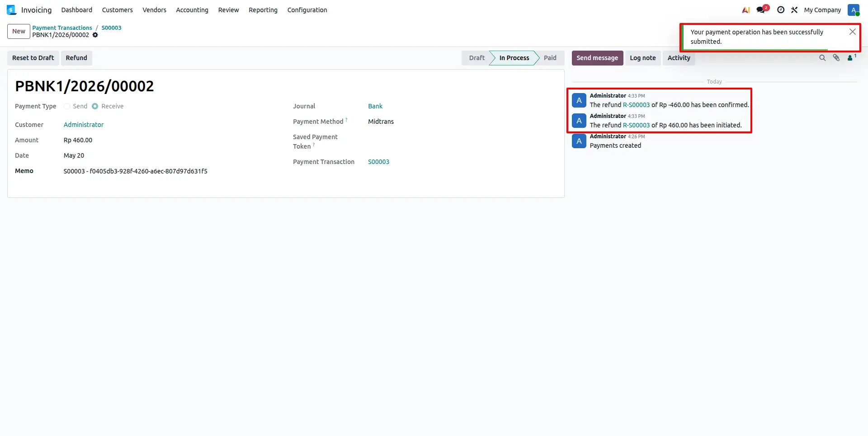The height and width of the screenshot is (436, 868).
Task: Click the Payments created message text
Action: [x=615, y=145]
